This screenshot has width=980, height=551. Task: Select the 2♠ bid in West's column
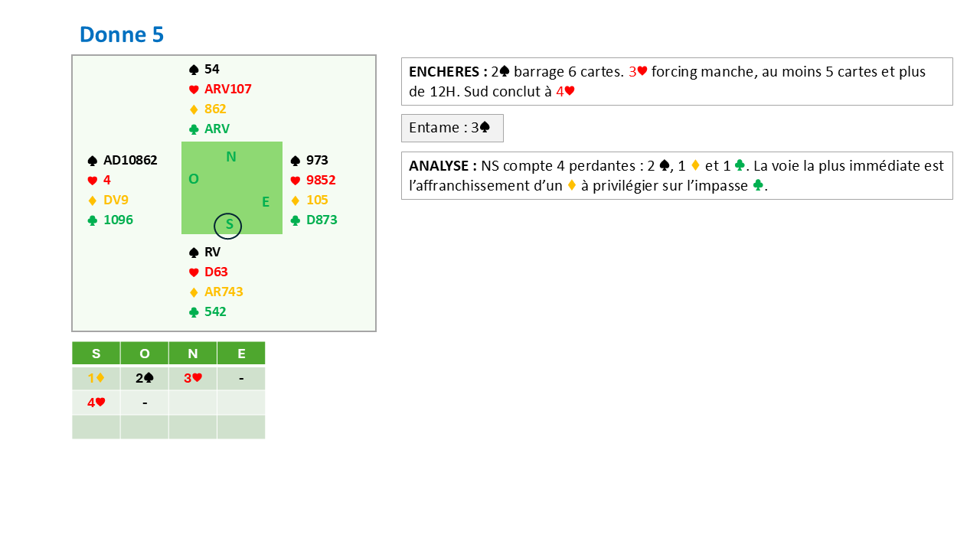pyautogui.click(x=145, y=378)
